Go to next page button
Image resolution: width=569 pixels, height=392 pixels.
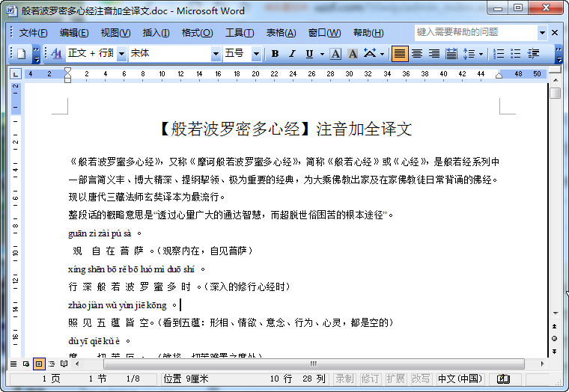click(x=555, y=351)
